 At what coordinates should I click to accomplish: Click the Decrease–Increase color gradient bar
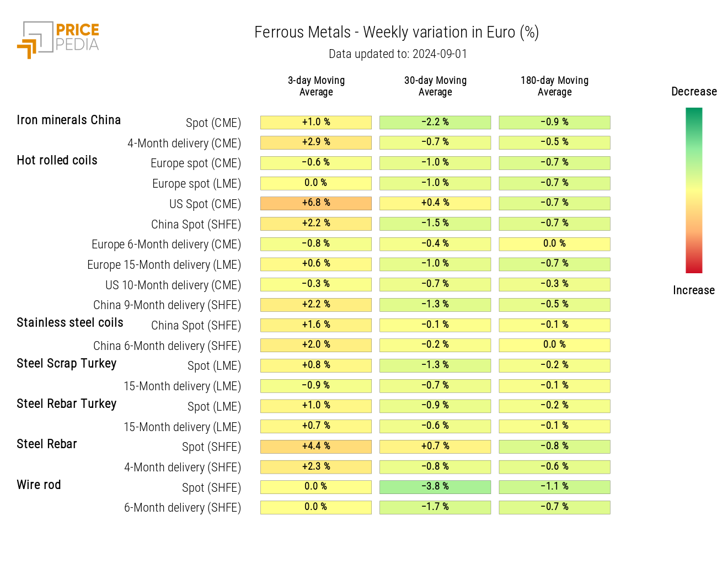693,190
